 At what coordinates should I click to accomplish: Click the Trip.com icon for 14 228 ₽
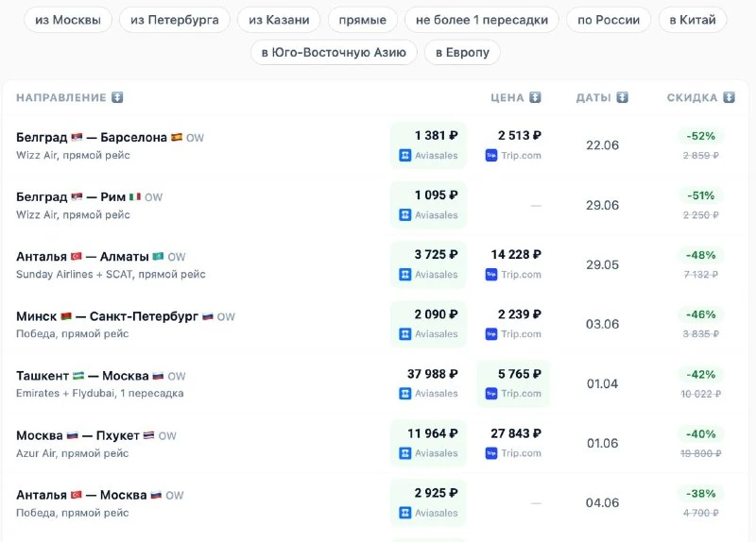(490, 275)
